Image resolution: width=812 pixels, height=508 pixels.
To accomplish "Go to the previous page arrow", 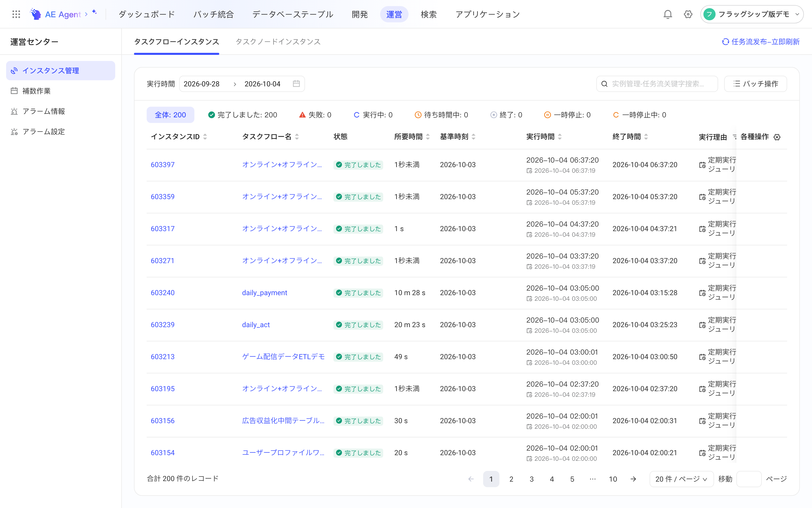I will [471, 479].
